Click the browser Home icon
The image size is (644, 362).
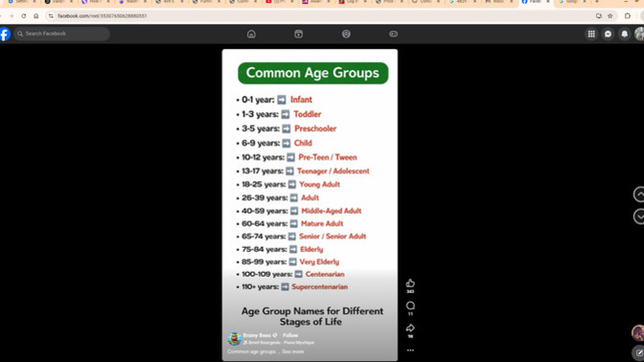click(x=36, y=16)
